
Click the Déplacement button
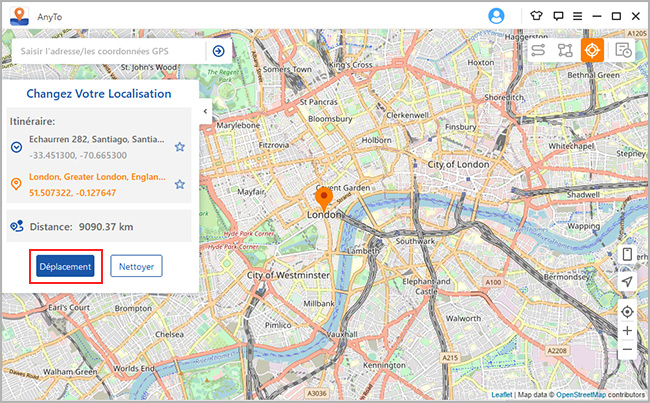click(x=65, y=266)
